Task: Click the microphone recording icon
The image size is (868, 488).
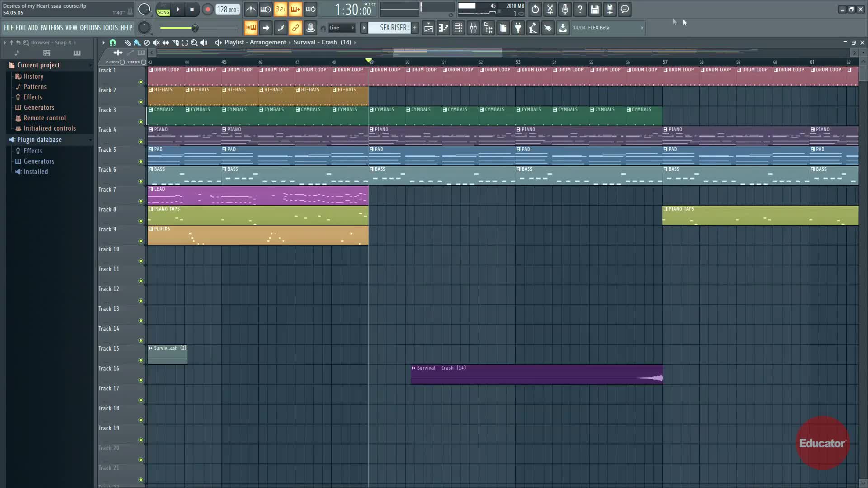Action: (565, 9)
